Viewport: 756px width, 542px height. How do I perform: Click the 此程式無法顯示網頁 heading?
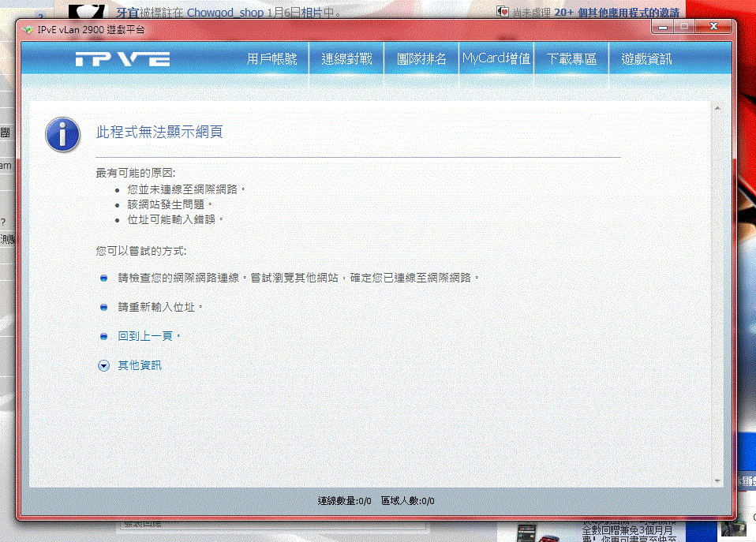159,132
